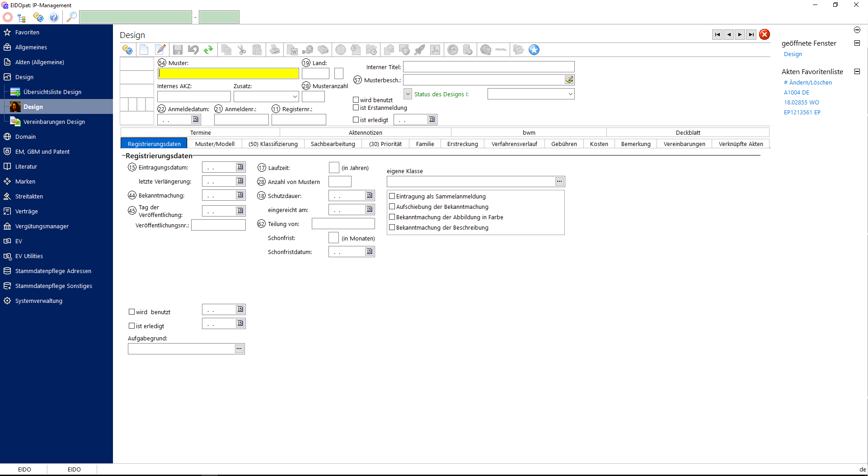This screenshot has width=868, height=476.
Task: Click the new blank record icon
Action: pos(144,50)
